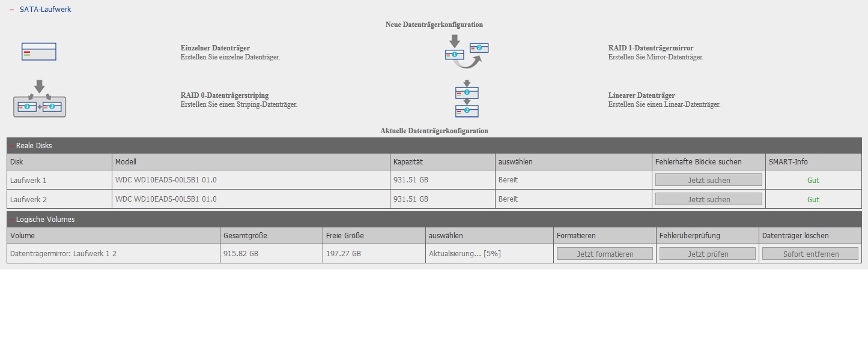This screenshot has height=360, width=868.
Task: Click the Sofort entfernen button
Action: [810, 254]
